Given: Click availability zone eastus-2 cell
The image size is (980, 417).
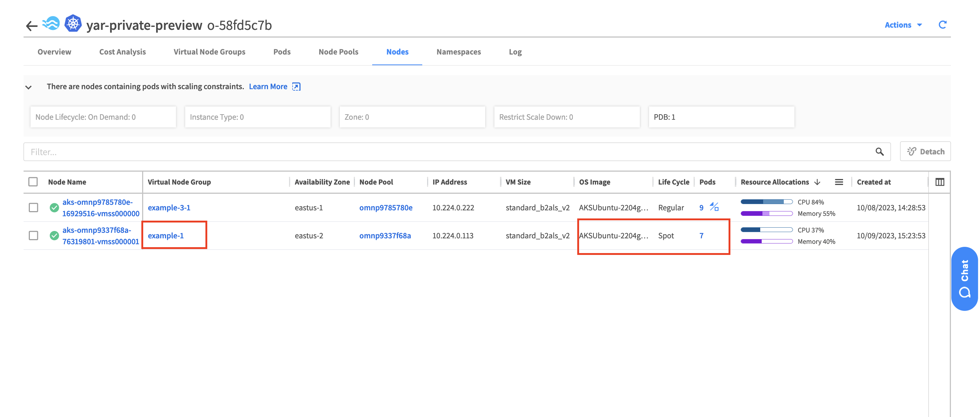Looking at the screenshot, I should pyautogui.click(x=309, y=236).
